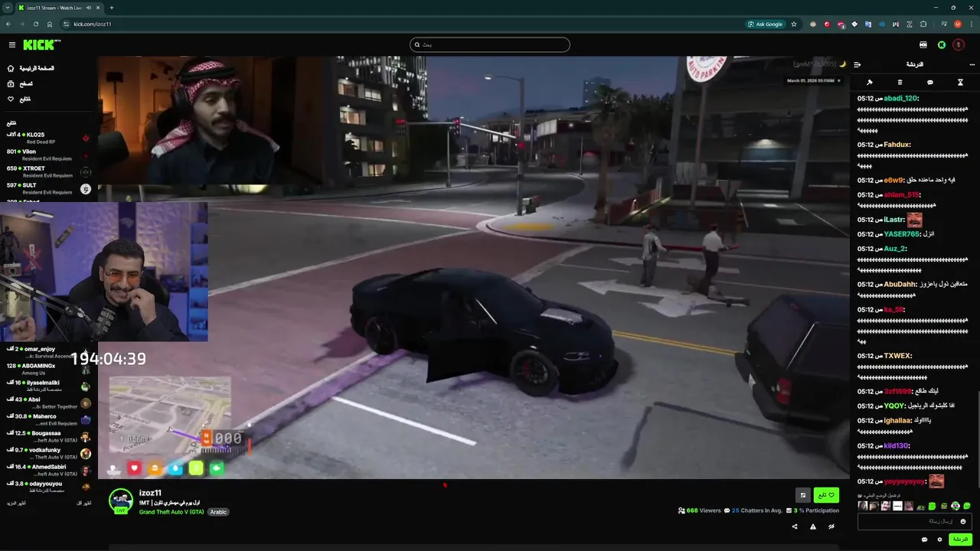Click the address bar kick.com/izoz11
The height and width of the screenshot is (551, 980).
(92, 24)
